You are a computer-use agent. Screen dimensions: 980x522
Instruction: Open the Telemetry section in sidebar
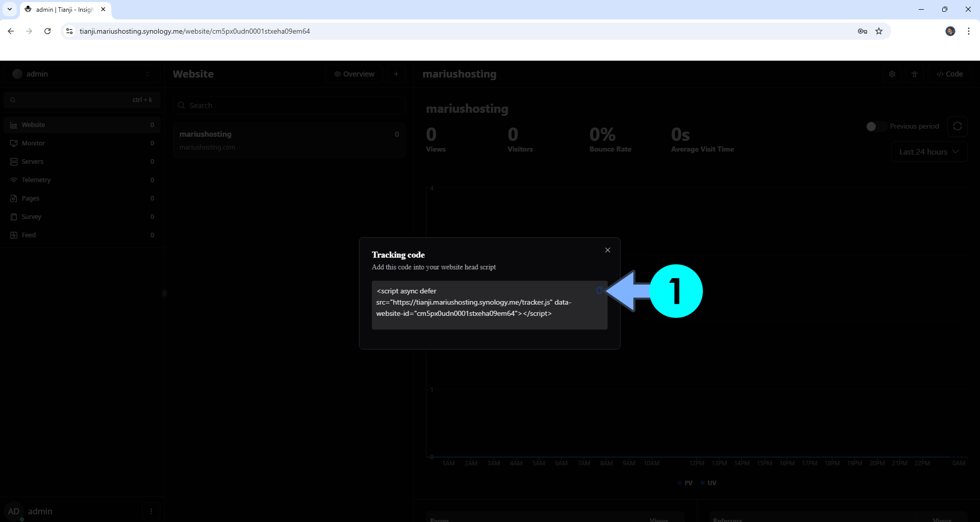(x=82, y=180)
